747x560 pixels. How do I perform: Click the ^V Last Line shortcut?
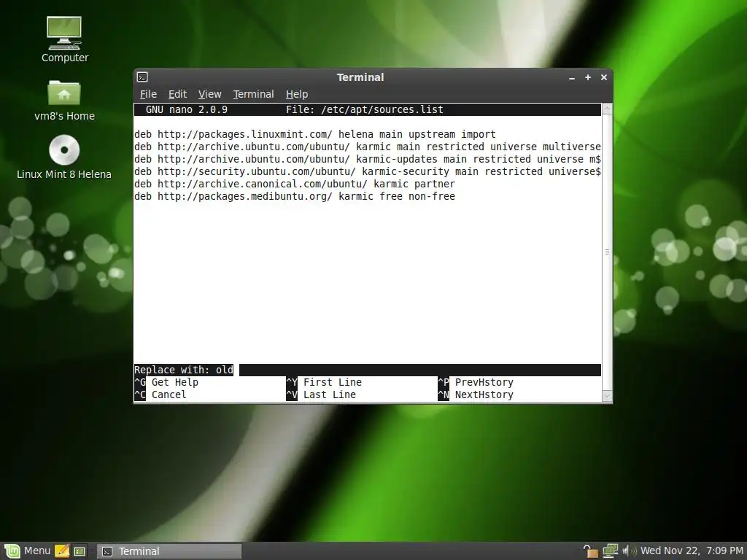(x=321, y=394)
